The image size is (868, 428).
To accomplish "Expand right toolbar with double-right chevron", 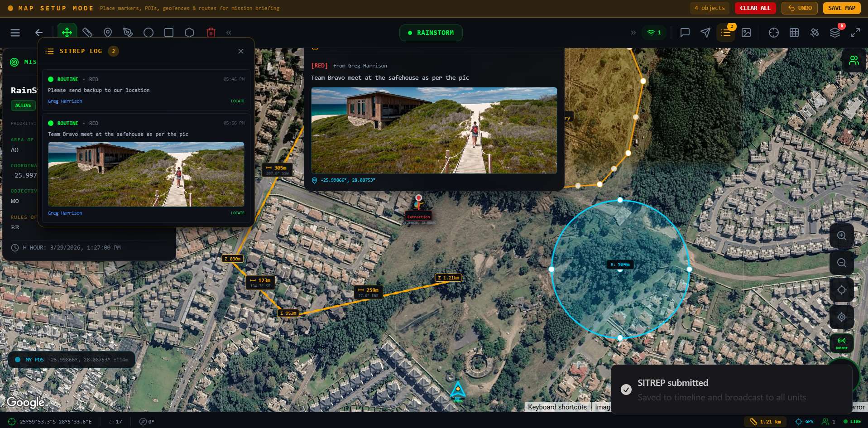I will click(x=633, y=33).
